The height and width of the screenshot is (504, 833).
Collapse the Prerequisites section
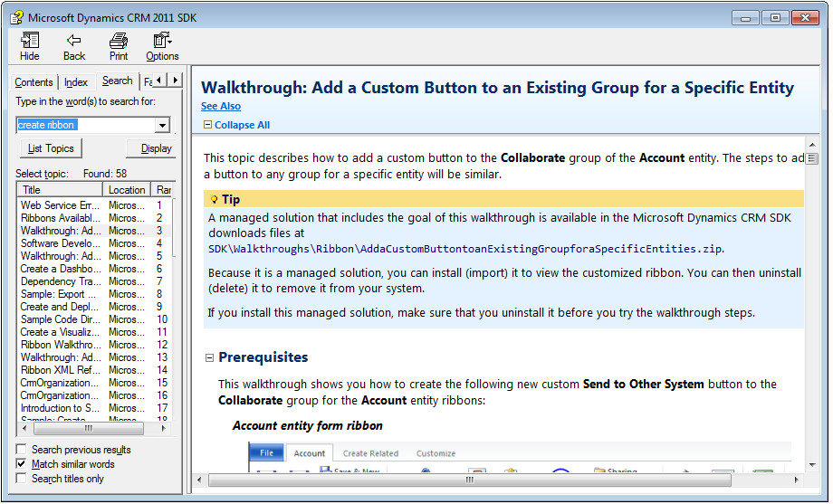(x=209, y=357)
